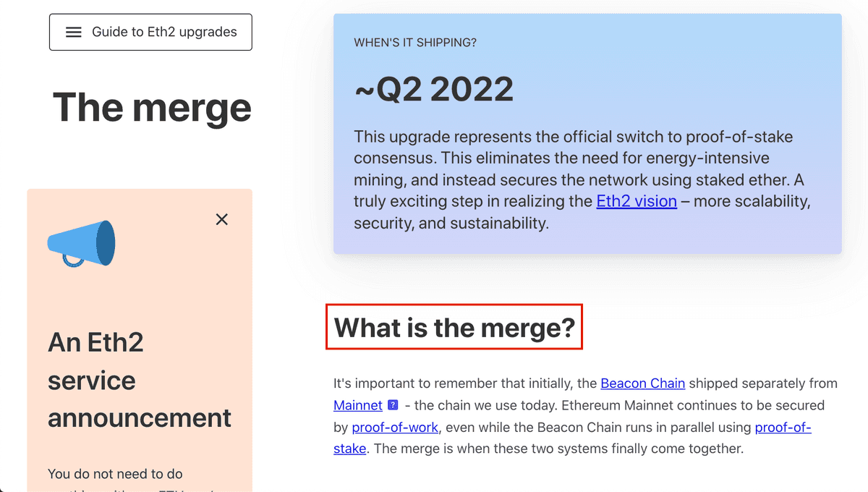The image size is (868, 492).
Task: Click the Mainnet hyperlink
Action: (357, 404)
